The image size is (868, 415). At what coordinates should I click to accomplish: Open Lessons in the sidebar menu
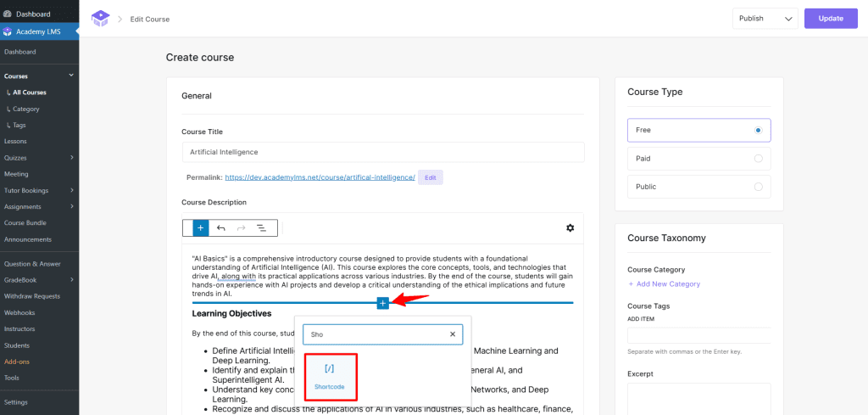(15, 141)
